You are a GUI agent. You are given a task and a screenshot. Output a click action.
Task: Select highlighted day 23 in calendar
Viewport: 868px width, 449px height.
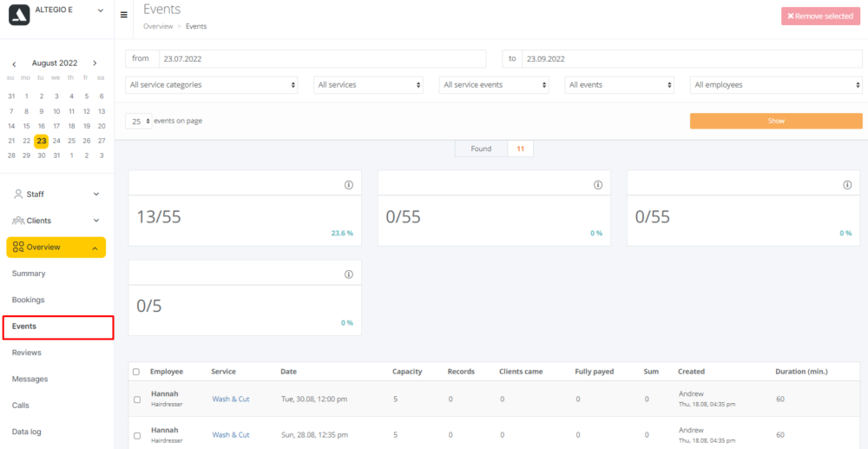pos(42,141)
